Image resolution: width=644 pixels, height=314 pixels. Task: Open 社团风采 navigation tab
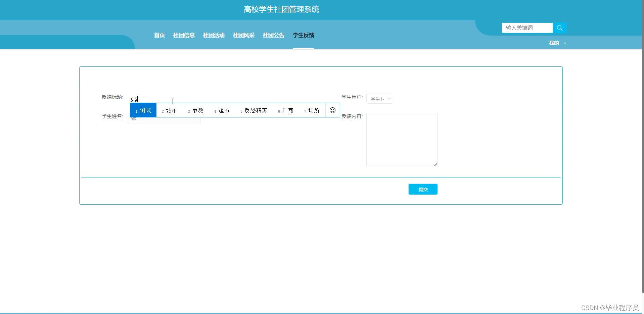(x=243, y=35)
